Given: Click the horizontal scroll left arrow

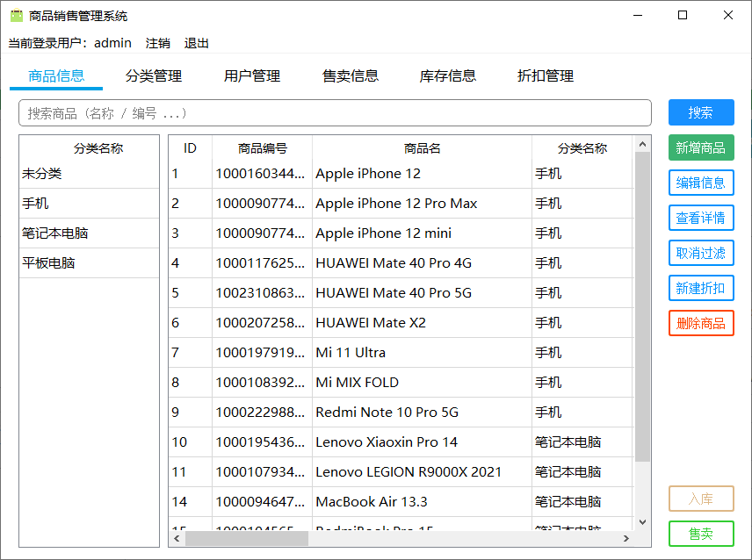Looking at the screenshot, I should (177, 538).
